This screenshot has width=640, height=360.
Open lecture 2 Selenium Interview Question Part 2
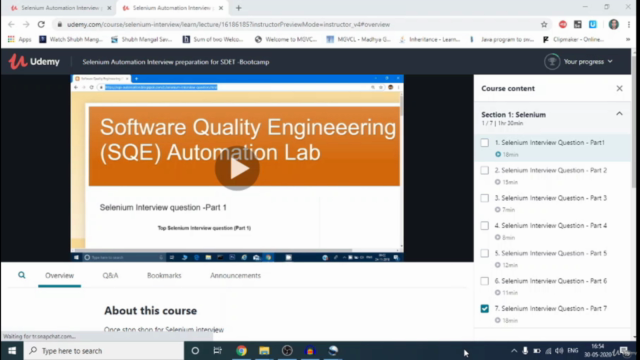[x=552, y=176]
